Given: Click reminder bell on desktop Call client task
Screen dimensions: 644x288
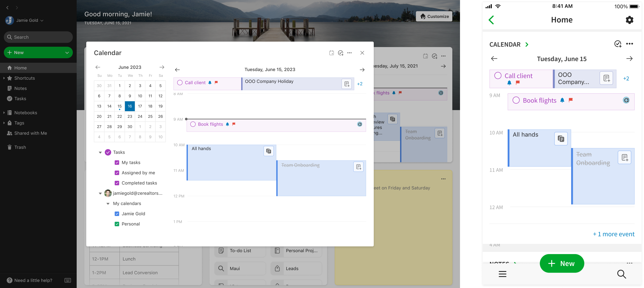Looking at the screenshot, I should [x=210, y=83].
